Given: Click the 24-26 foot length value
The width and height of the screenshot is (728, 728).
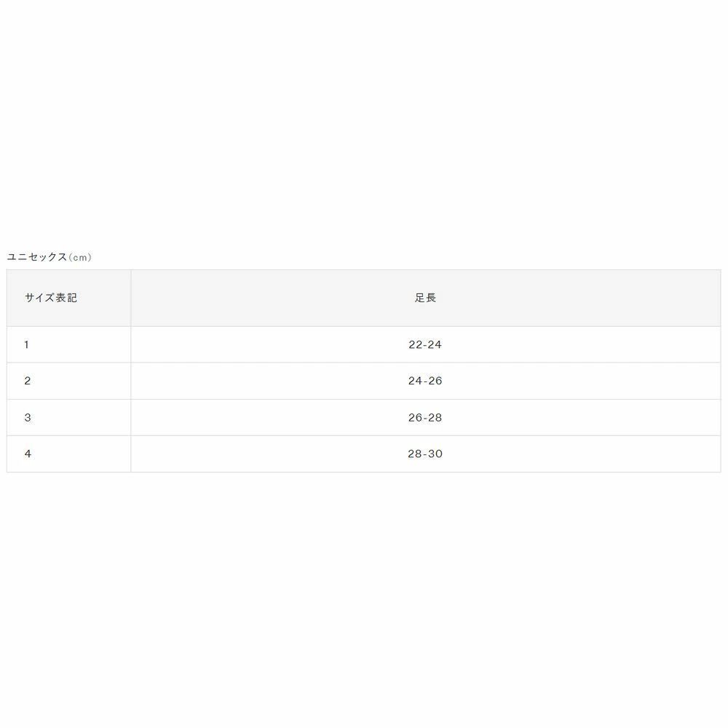Looking at the screenshot, I should 425,381.
